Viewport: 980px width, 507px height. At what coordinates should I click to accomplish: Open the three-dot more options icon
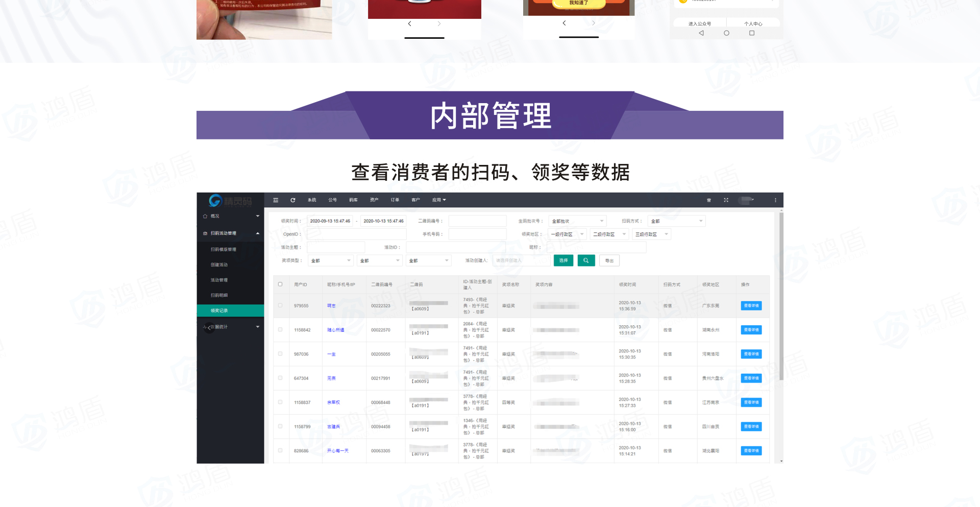(x=775, y=200)
